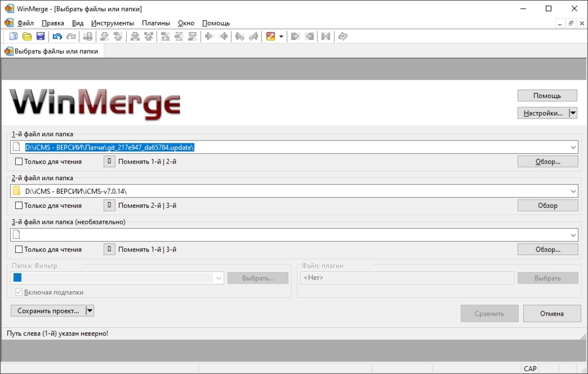Select the 'Выбрать файлы или папки' tab

[52, 51]
